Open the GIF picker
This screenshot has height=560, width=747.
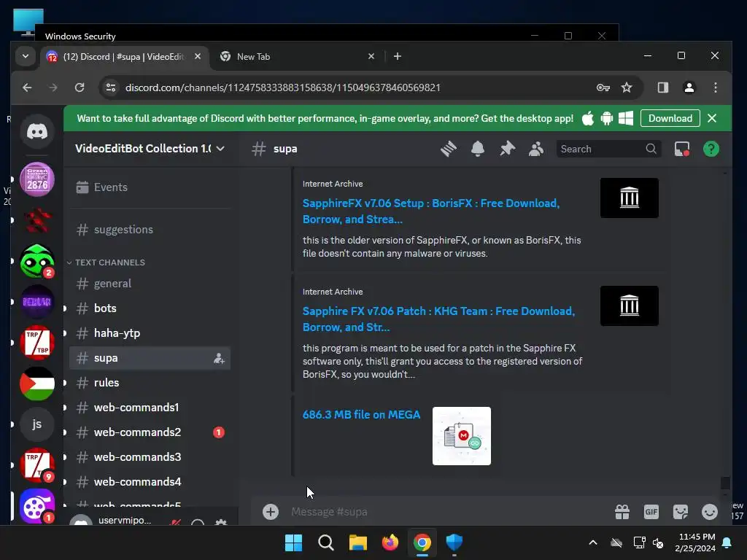[651, 512]
